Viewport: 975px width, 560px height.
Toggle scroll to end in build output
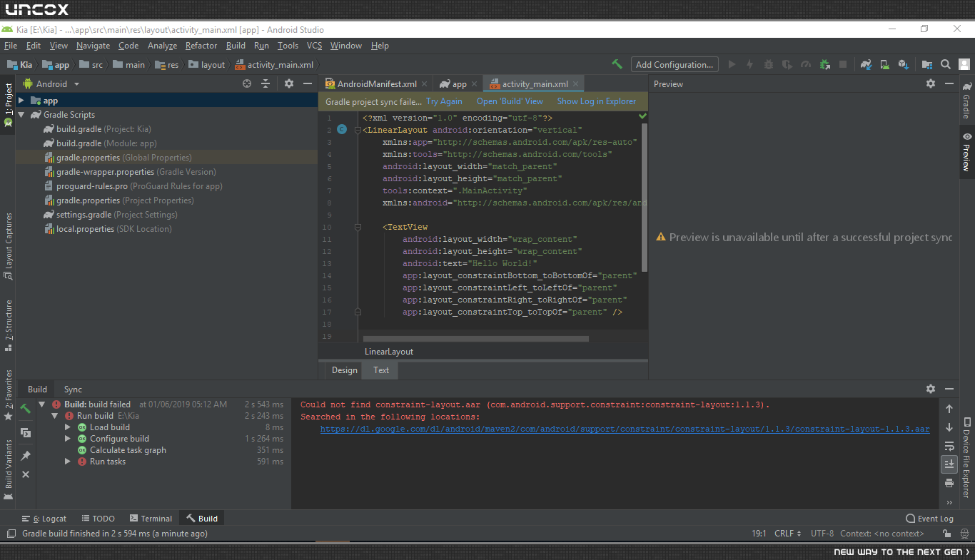click(949, 464)
